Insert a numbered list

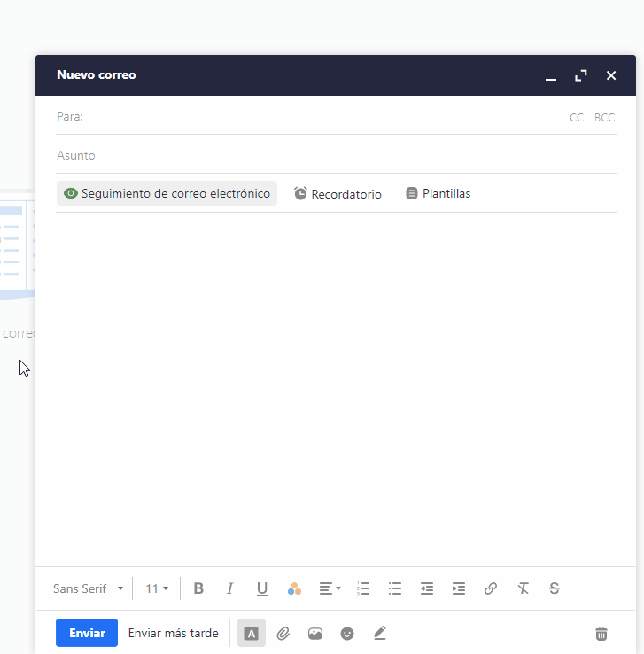point(363,588)
